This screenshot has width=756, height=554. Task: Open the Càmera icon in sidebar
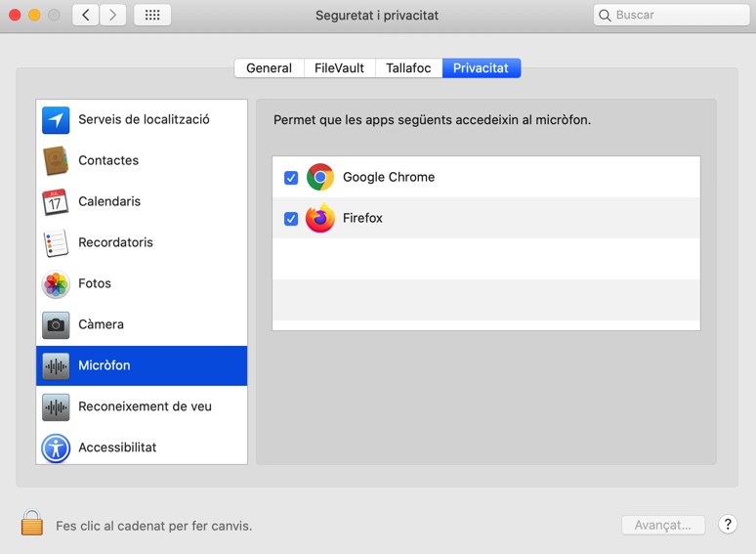[x=56, y=325]
